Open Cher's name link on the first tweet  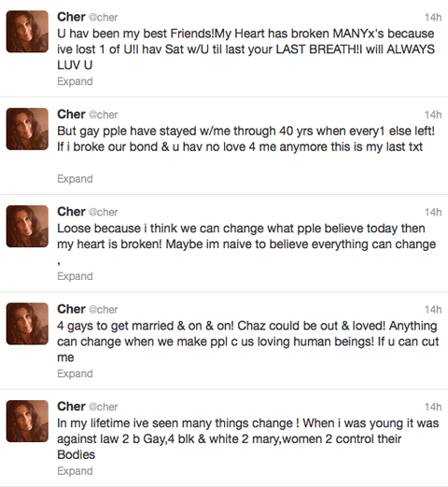71,17
